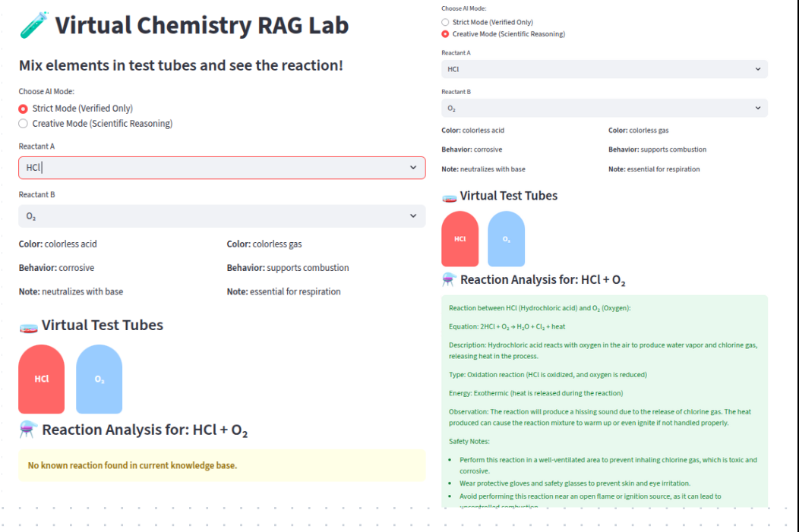799x532 pixels.
Task: Click the 'No known reaction found' warning message
Action: 132,465
